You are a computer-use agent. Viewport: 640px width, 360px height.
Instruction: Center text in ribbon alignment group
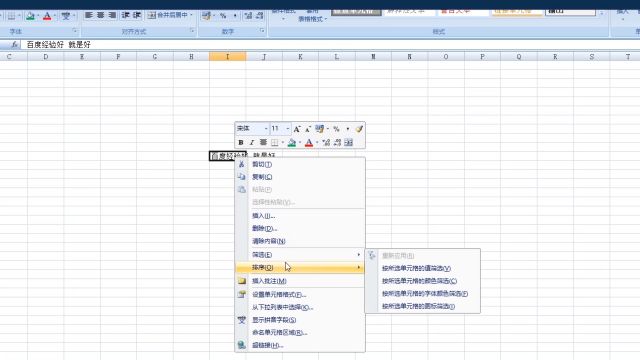(100, 16)
